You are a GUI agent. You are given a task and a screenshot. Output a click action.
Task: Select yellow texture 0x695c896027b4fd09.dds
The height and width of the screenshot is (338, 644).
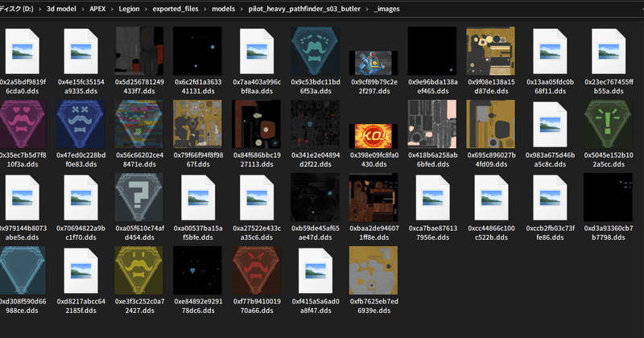click(491, 124)
